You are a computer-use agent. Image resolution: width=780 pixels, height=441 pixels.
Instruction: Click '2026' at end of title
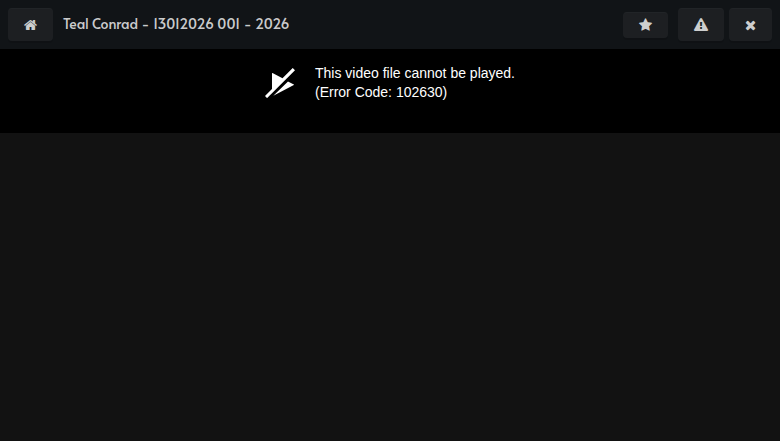[272, 24]
